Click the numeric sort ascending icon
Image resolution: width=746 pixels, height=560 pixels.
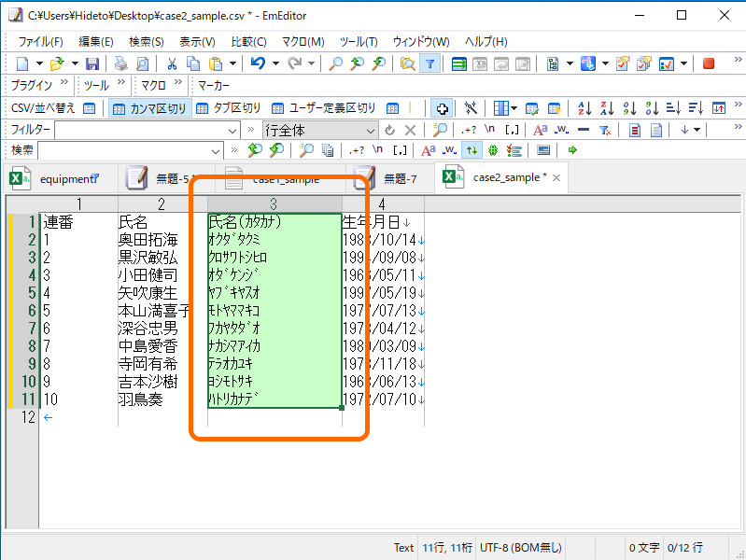point(629,108)
